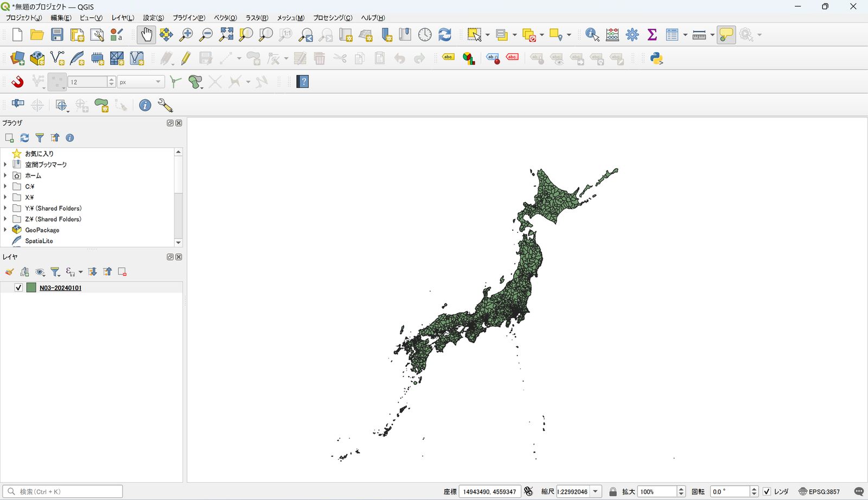The image size is (868, 500).
Task: Click the Zoom Full extent icon
Action: 226,35
